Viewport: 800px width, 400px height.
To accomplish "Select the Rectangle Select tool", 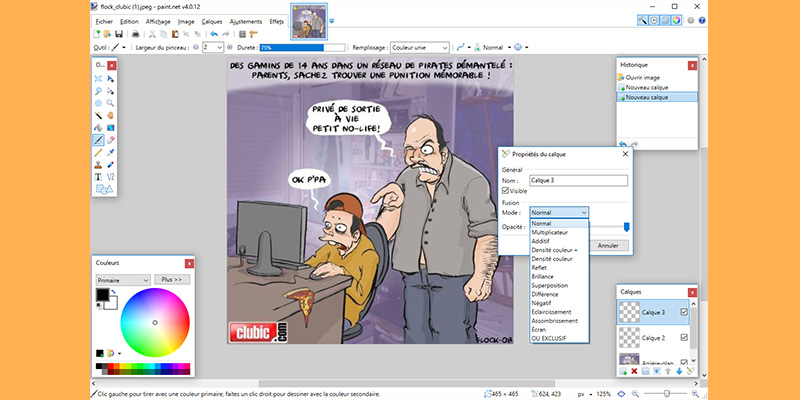I will click(98, 79).
